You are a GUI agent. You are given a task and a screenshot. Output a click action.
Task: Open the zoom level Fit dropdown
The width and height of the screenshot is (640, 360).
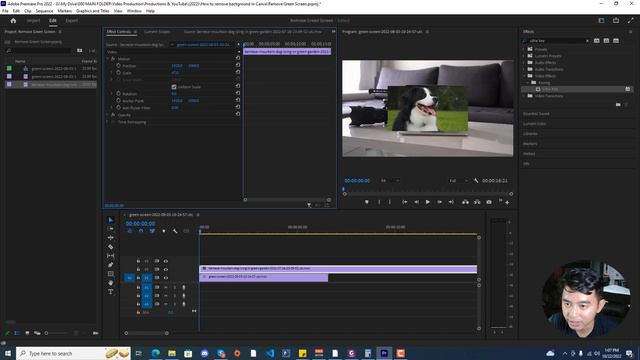click(x=390, y=180)
